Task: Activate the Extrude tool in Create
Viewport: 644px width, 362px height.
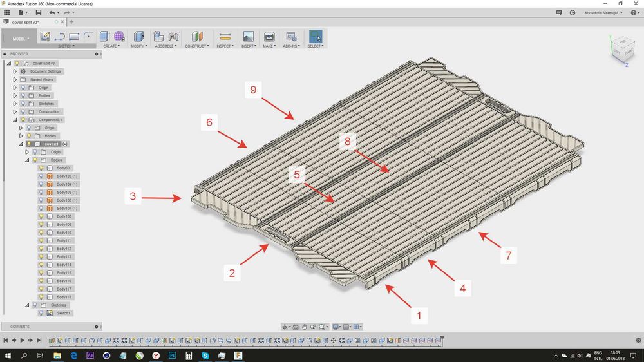Action: pyautogui.click(x=104, y=36)
